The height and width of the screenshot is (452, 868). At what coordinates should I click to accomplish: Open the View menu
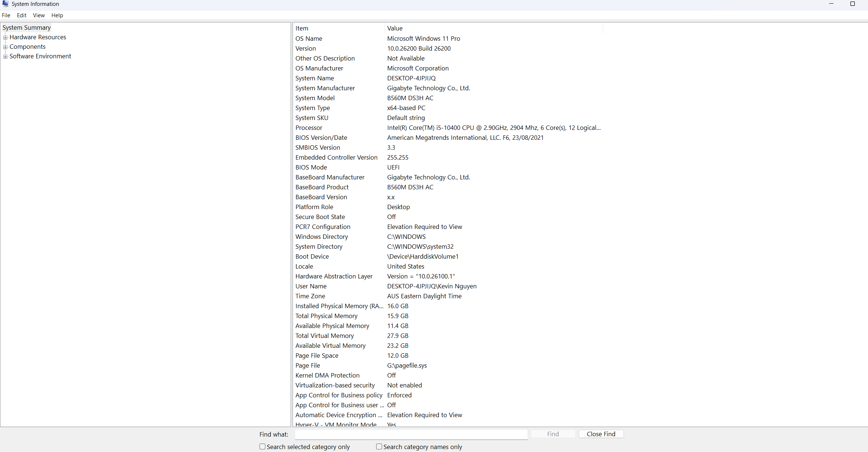39,15
